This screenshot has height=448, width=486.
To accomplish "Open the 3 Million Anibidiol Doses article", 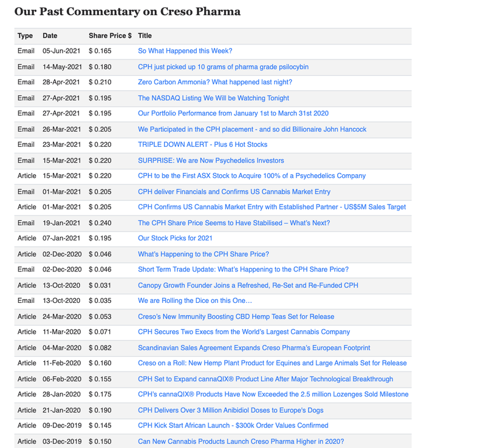I will [231, 411].
